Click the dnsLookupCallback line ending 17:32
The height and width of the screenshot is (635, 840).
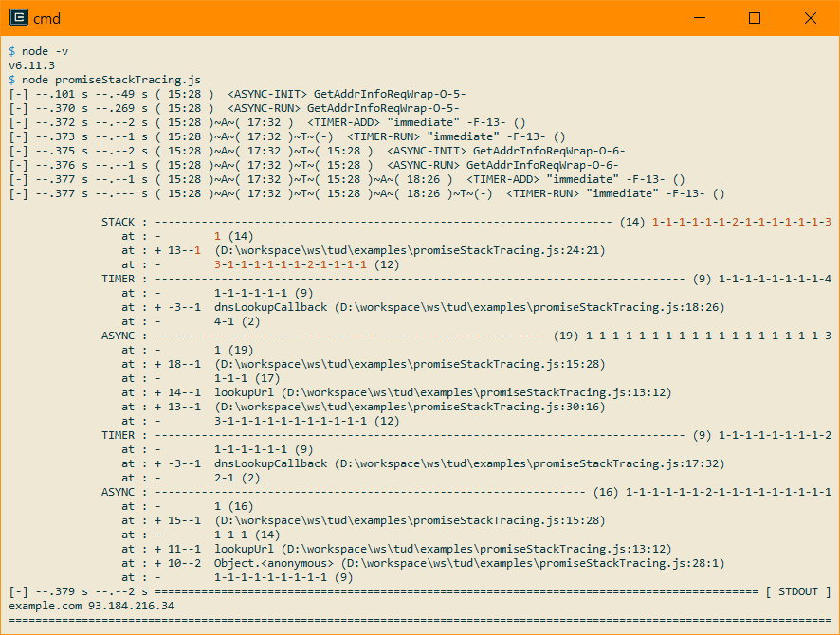[x=423, y=463]
